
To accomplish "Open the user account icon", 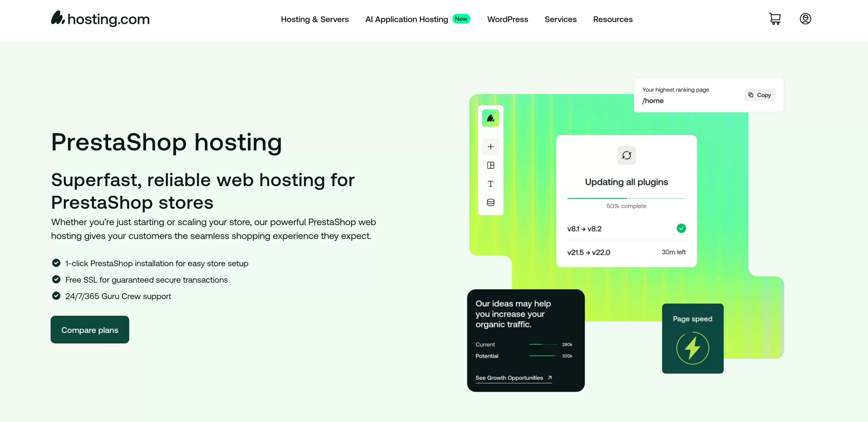I will (805, 19).
